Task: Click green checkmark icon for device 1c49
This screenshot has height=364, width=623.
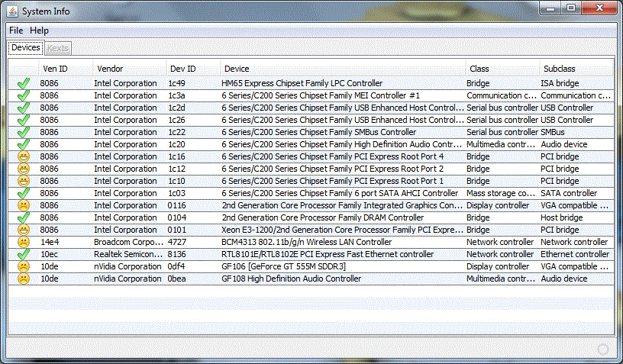Action: click(24, 83)
